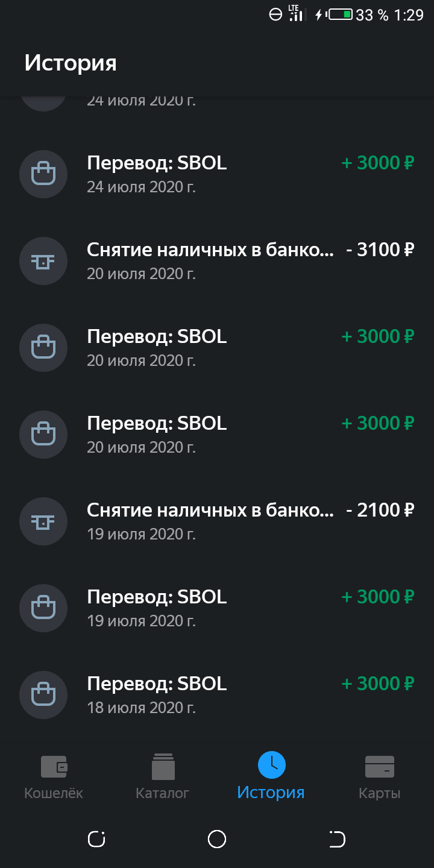Tap the shopping bag icon of the 18 июля SBOL transfer
Viewport: 434px width, 868px height.
[43, 695]
